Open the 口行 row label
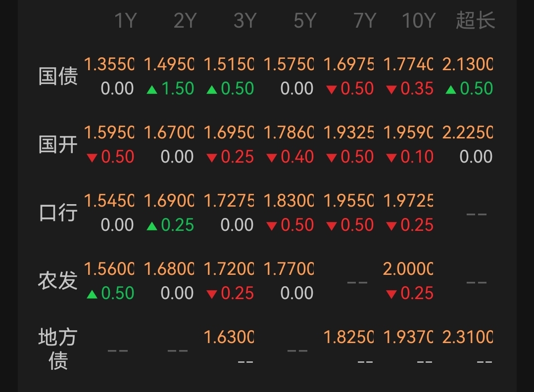This screenshot has width=534, height=392. pyautogui.click(x=58, y=213)
